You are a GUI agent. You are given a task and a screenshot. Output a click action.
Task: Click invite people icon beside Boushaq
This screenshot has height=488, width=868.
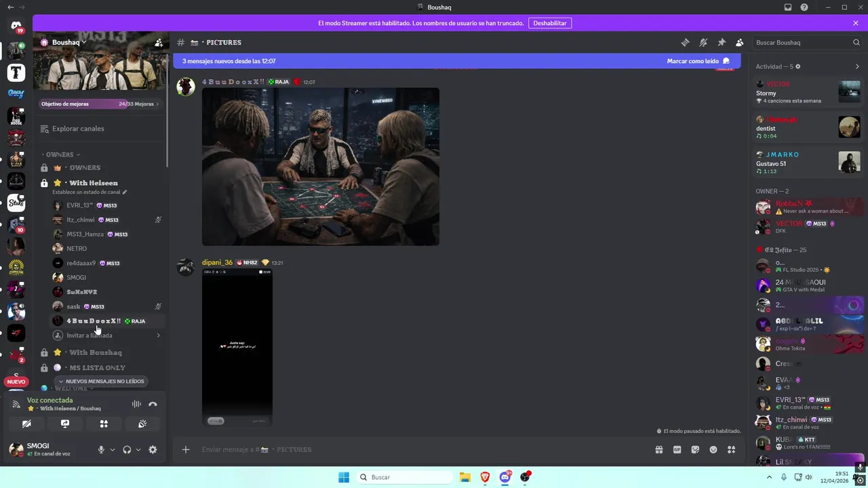tap(159, 43)
